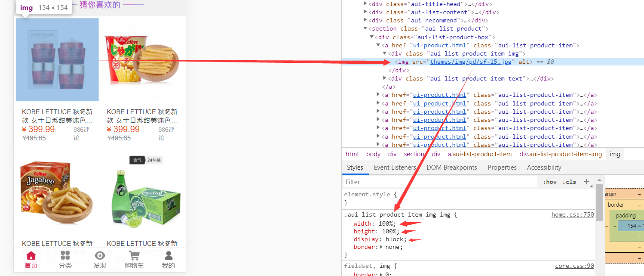The image size is (644, 276).
Task: Expand the aui-recommend div node
Action: point(365,20)
